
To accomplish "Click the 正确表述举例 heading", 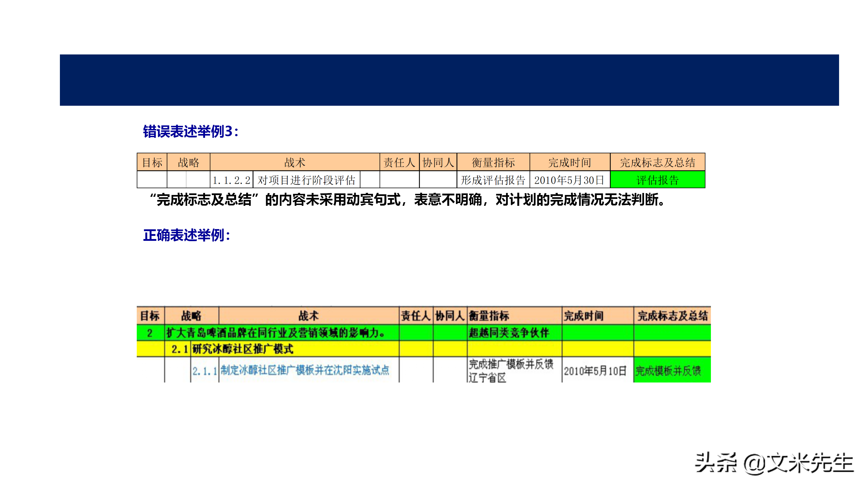I will [x=187, y=235].
